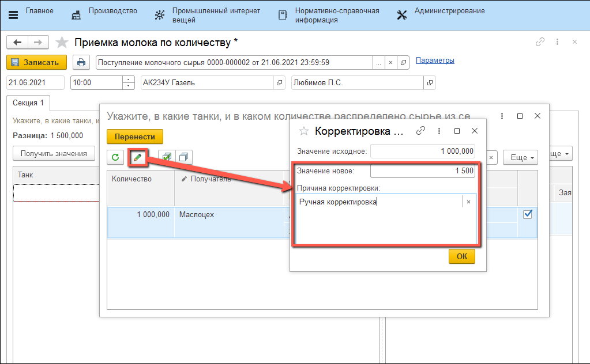Screen dimensions: 590x364
Task: Click the pencil edit icon in dialog toolbar
Action: pyautogui.click(x=137, y=157)
